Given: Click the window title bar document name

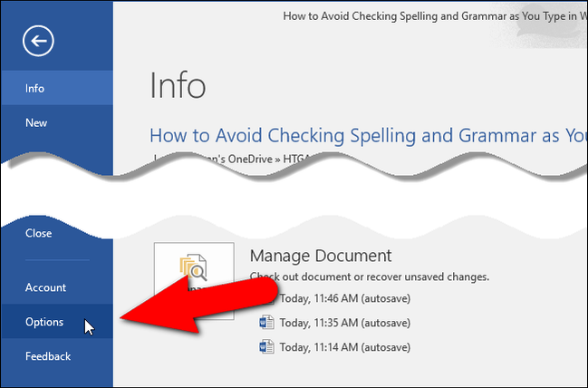Looking at the screenshot, I should (435, 16).
